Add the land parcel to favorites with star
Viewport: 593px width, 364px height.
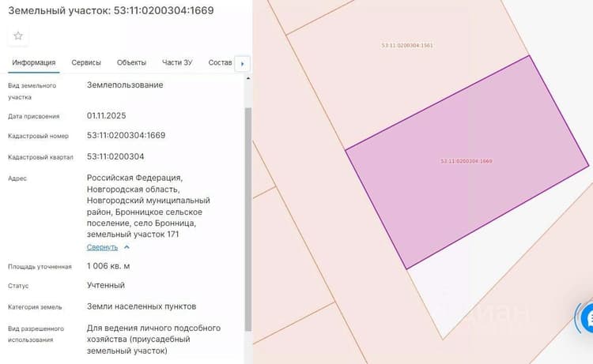(17, 36)
